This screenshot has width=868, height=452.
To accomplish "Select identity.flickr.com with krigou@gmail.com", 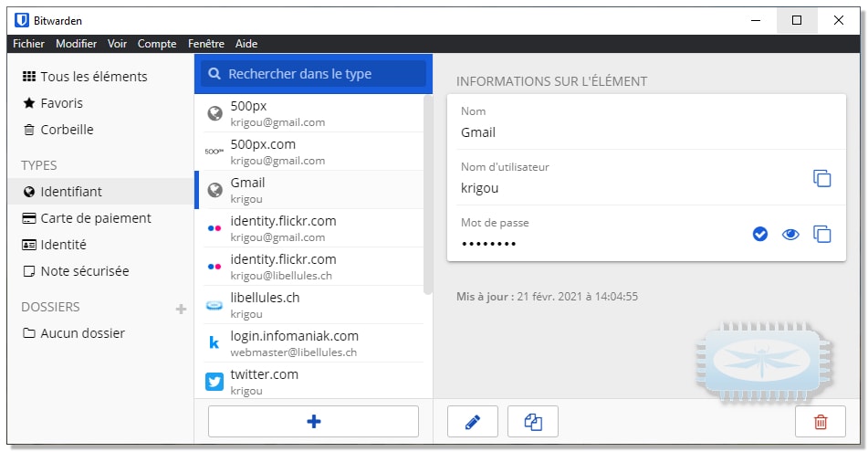I will point(310,228).
